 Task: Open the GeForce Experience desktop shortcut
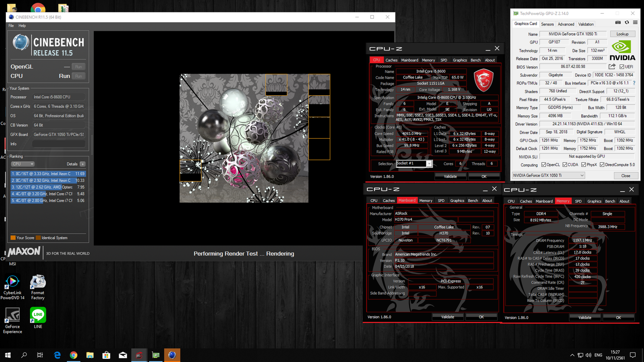tap(12, 320)
